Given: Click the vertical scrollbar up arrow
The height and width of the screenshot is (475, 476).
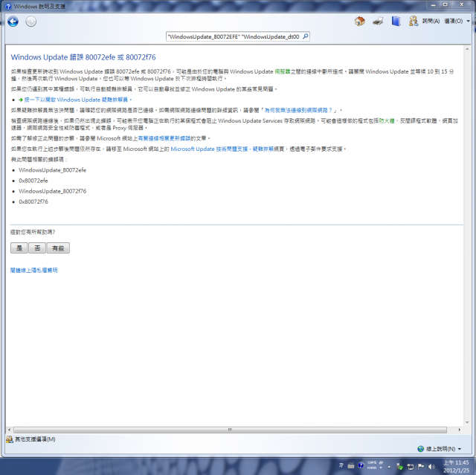Looking at the screenshot, I should point(467,48).
